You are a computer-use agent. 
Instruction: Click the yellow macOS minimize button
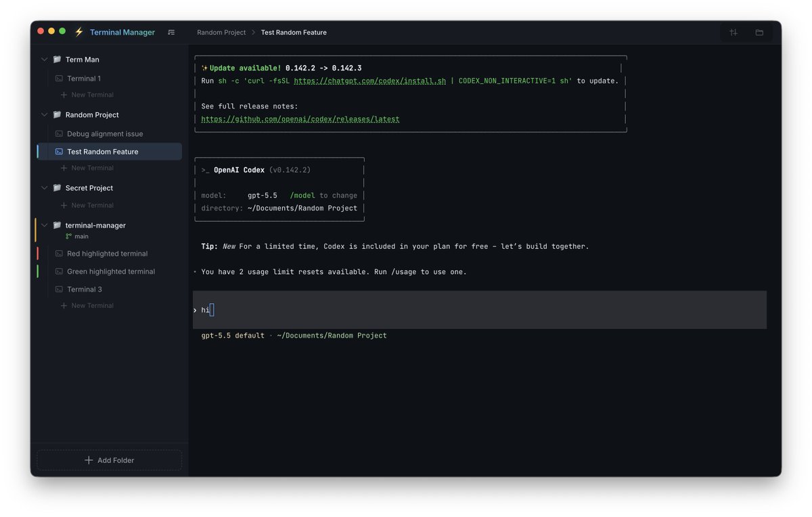(51, 31)
